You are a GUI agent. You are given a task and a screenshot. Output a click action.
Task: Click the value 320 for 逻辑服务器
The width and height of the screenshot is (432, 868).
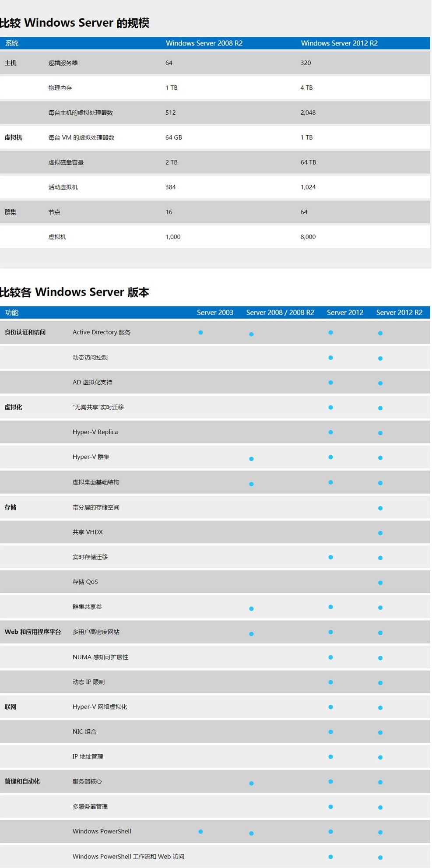click(306, 63)
